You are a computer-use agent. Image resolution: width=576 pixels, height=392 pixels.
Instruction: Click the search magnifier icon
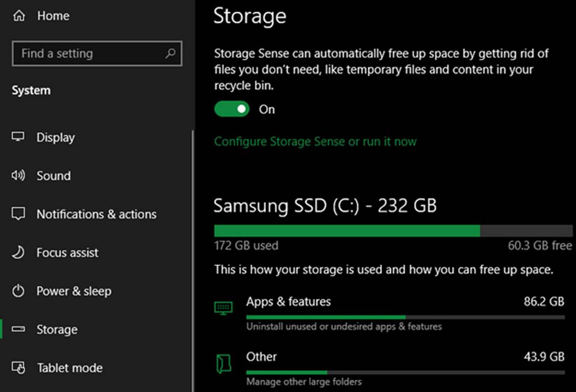point(170,53)
